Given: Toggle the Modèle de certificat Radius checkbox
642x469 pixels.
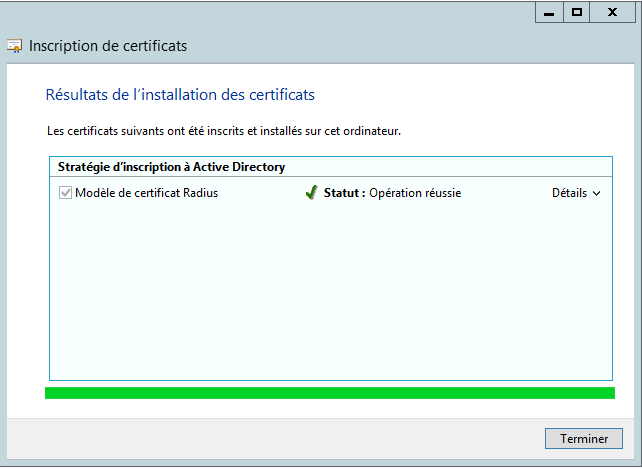Looking at the screenshot, I should pos(66,193).
